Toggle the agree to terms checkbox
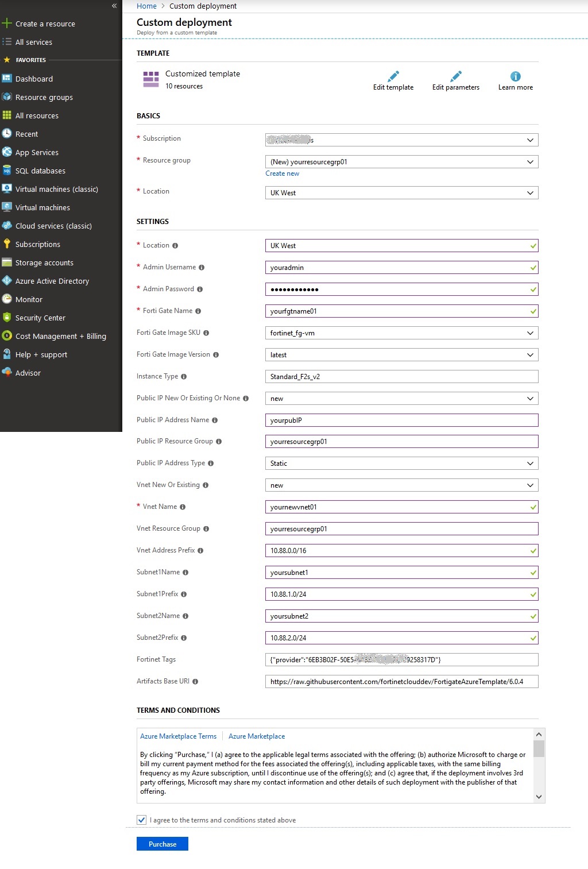 click(142, 820)
